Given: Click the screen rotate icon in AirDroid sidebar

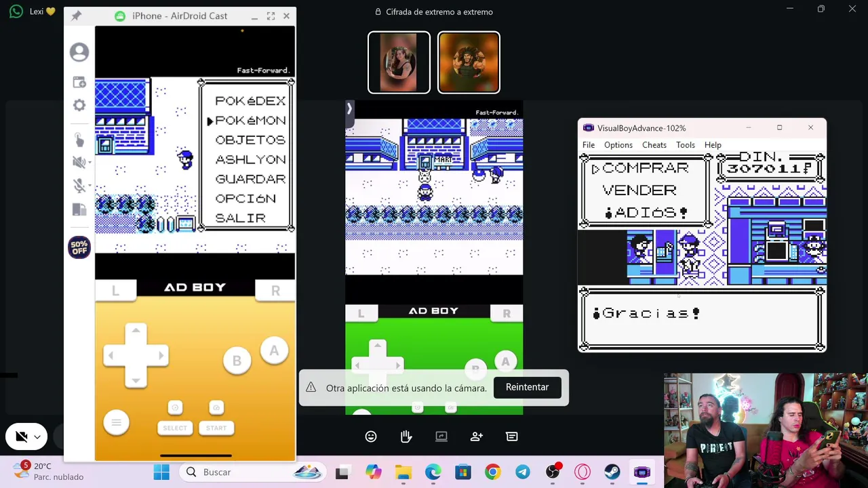Looking at the screenshot, I should 79,209.
